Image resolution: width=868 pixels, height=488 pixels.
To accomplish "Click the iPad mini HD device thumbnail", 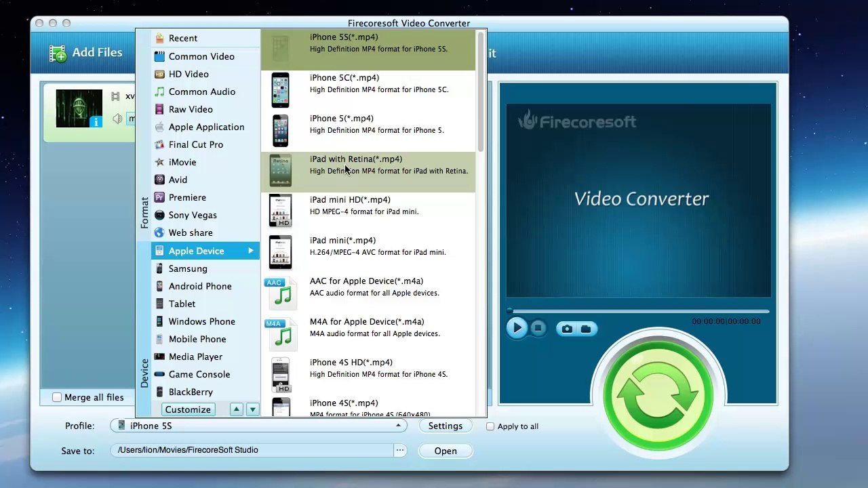I will pyautogui.click(x=280, y=211).
